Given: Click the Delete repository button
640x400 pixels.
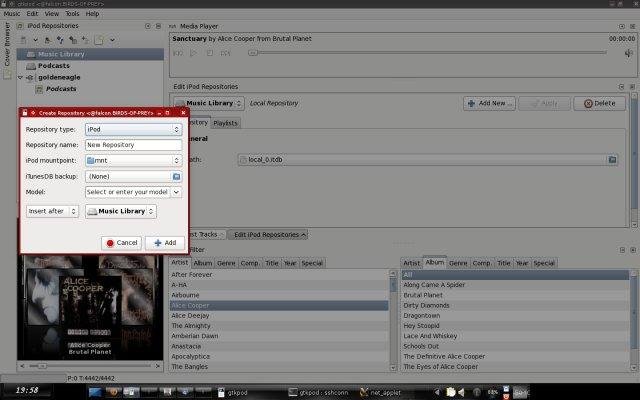Looking at the screenshot, I should [600, 103].
